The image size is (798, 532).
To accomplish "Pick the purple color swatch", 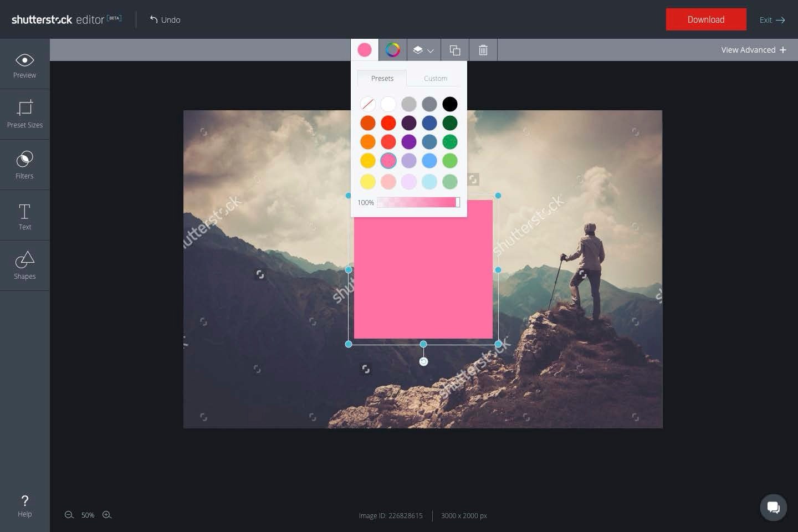I will pyautogui.click(x=409, y=142).
